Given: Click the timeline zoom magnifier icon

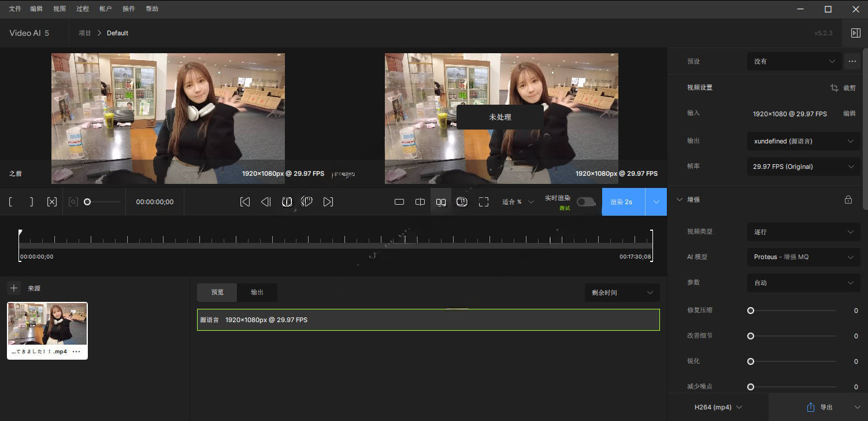Looking at the screenshot, I should pos(73,202).
